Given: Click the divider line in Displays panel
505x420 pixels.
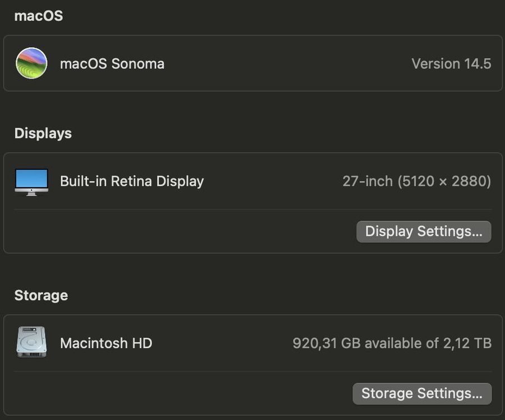Looking at the screenshot, I should pos(252,210).
